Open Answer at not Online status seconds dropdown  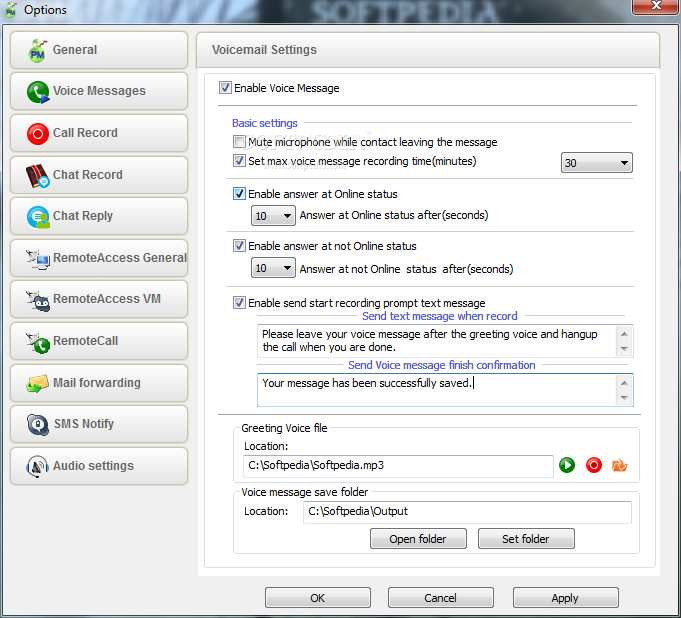pos(273,268)
